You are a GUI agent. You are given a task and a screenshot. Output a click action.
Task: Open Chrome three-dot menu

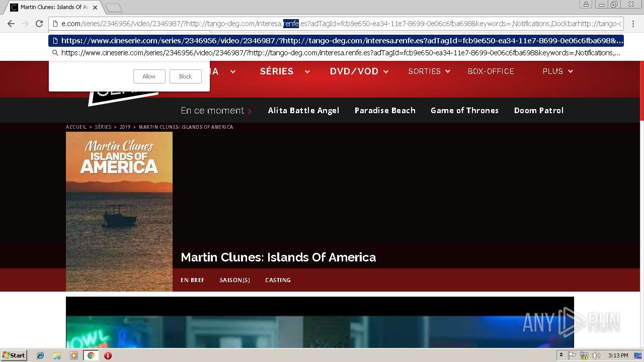tap(633, 24)
